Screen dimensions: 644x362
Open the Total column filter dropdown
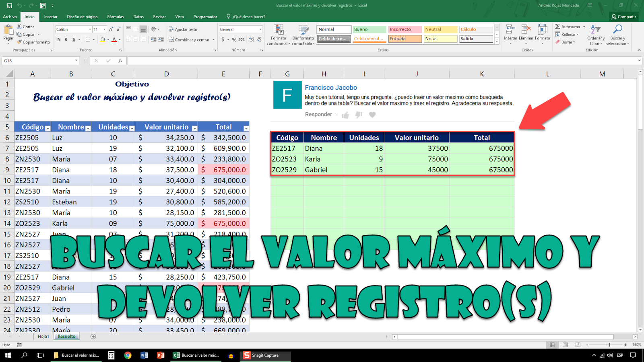pos(246,127)
